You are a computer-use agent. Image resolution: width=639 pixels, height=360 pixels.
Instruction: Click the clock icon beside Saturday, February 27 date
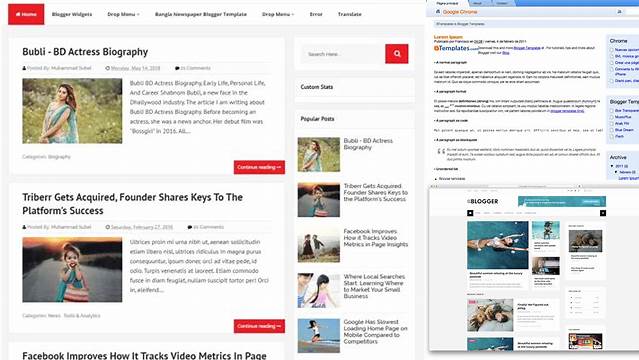tap(108, 227)
